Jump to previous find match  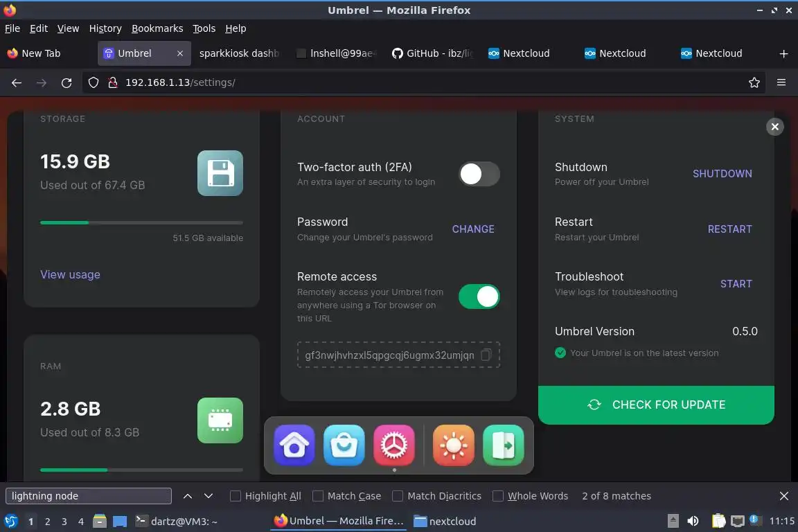coord(187,496)
